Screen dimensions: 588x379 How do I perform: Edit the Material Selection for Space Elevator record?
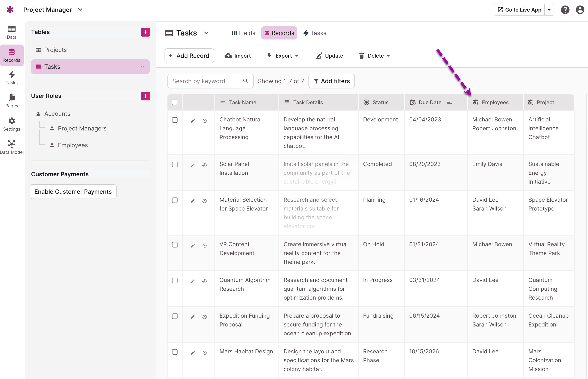(192, 201)
